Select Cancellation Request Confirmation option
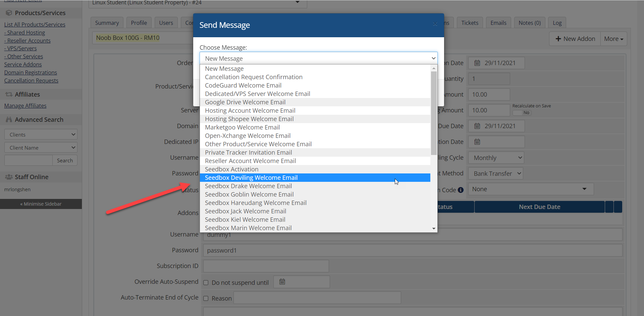Screen dimensions: 644x316 (315, 77)
